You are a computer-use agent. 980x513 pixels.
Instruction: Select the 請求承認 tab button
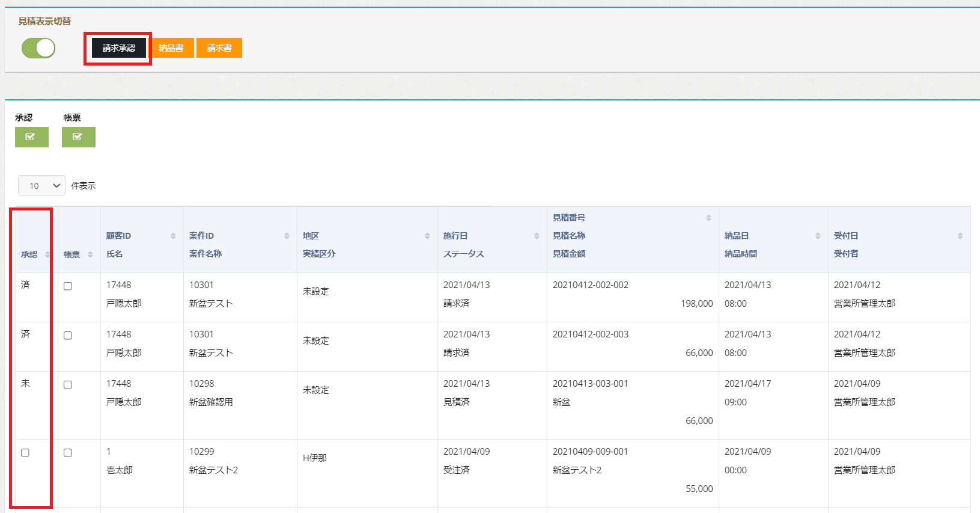pos(118,48)
